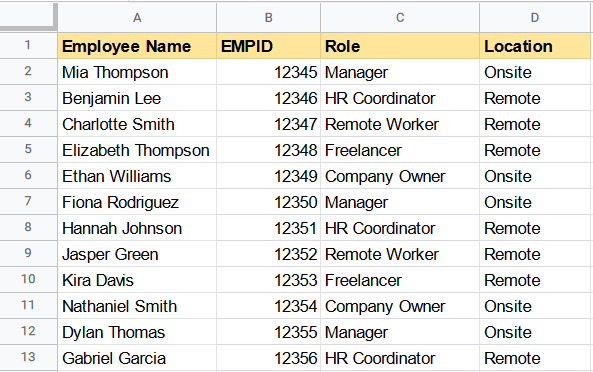Select the Jasper Green cell

point(137,254)
